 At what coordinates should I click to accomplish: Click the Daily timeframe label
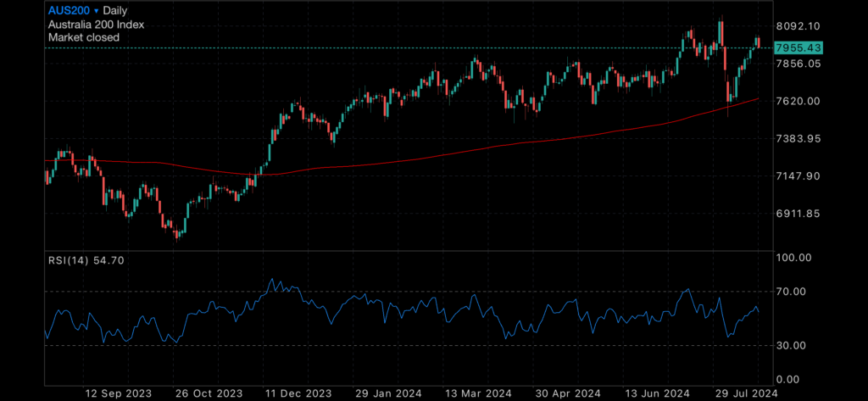pyautogui.click(x=115, y=10)
